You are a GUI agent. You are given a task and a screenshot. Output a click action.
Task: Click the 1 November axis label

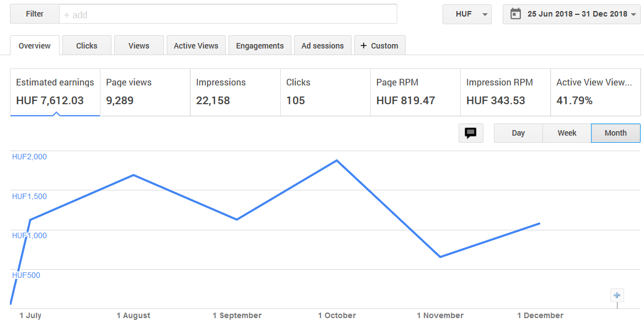tap(440, 315)
